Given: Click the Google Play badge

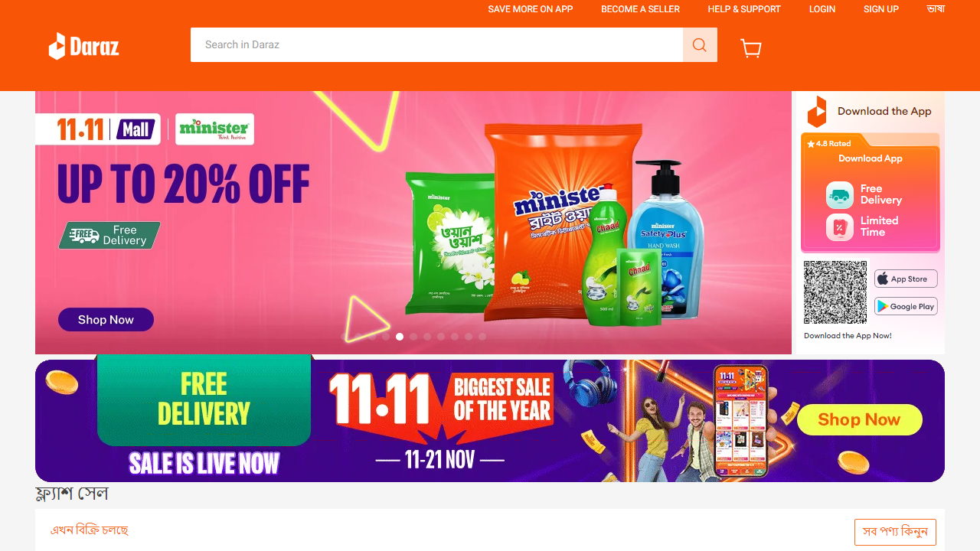Looking at the screenshot, I should point(906,306).
